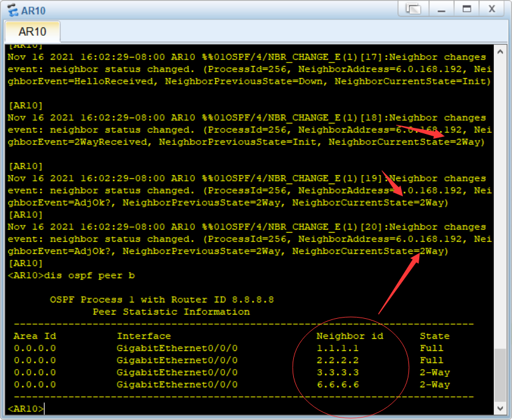Click neighbor id 3.3.3.3
This screenshot has width=512, height=420.
tap(337, 372)
